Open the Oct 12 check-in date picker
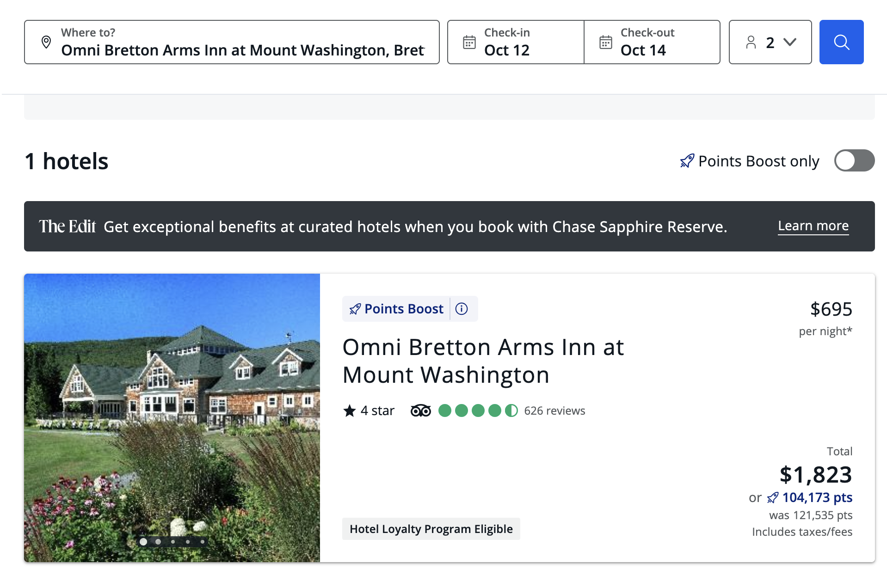The height and width of the screenshot is (588, 887). click(506, 50)
